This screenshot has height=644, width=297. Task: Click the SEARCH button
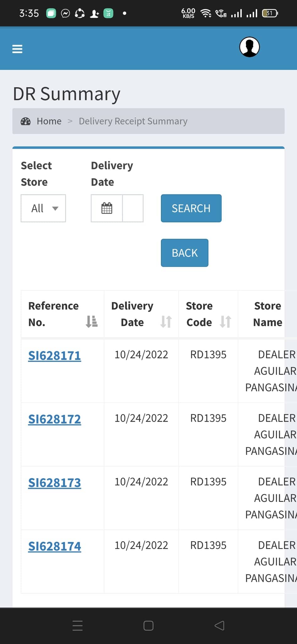(191, 208)
